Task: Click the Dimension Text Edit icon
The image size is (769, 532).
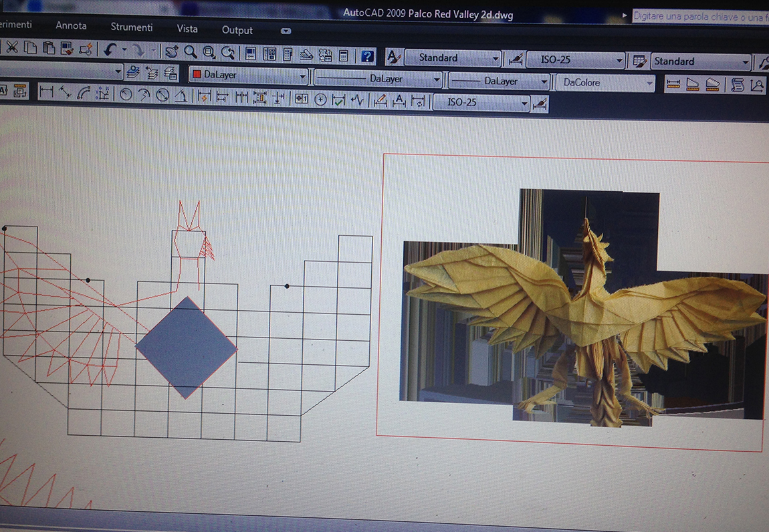Action: pos(399,102)
